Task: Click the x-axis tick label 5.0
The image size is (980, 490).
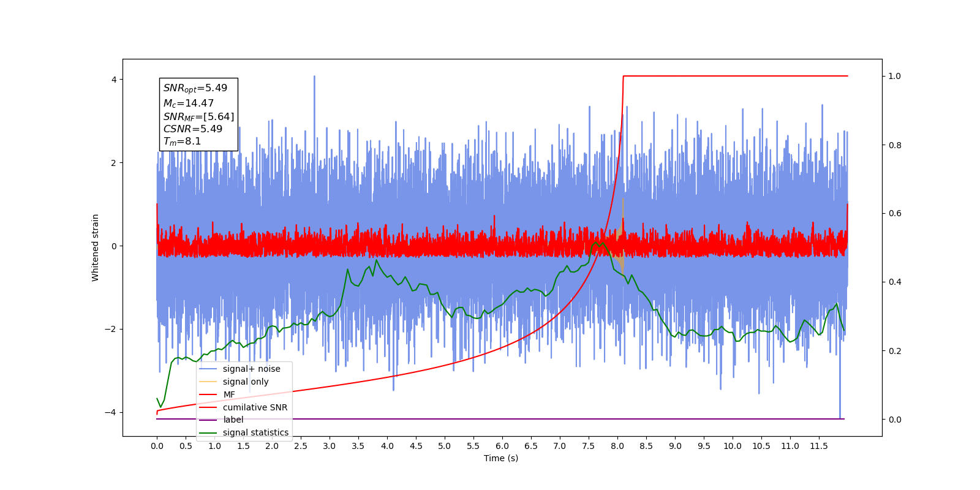Action: (x=445, y=446)
